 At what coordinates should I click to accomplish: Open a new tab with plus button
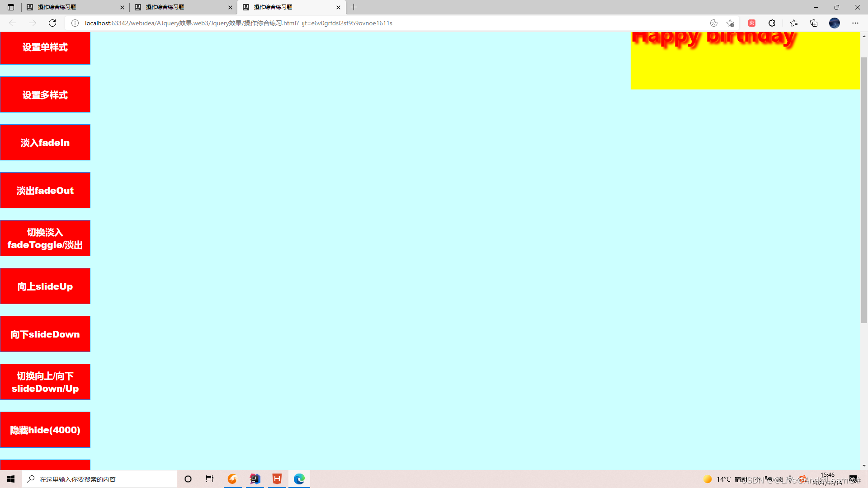click(354, 7)
